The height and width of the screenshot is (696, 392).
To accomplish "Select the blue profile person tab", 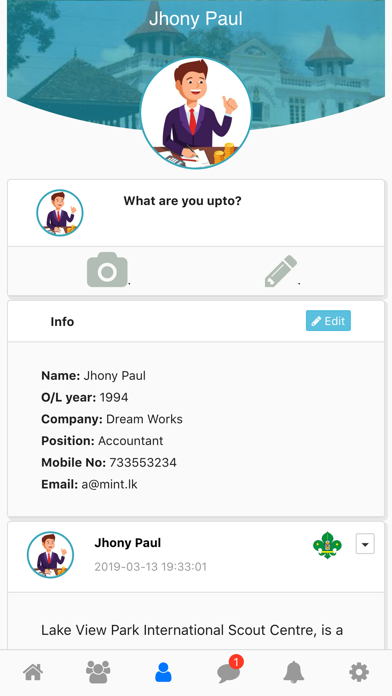I will coord(163,672).
